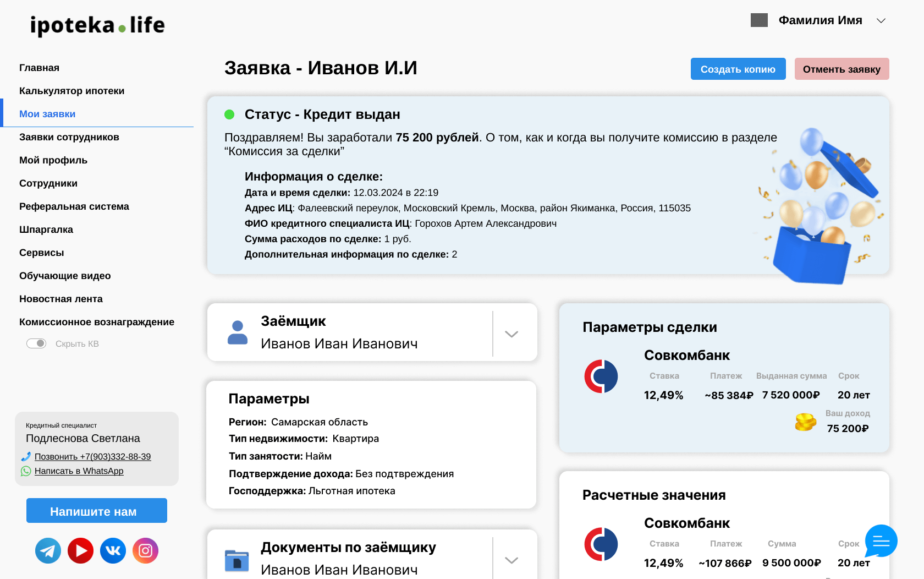
Task: Open Instagram from the social icons row
Action: 145,550
